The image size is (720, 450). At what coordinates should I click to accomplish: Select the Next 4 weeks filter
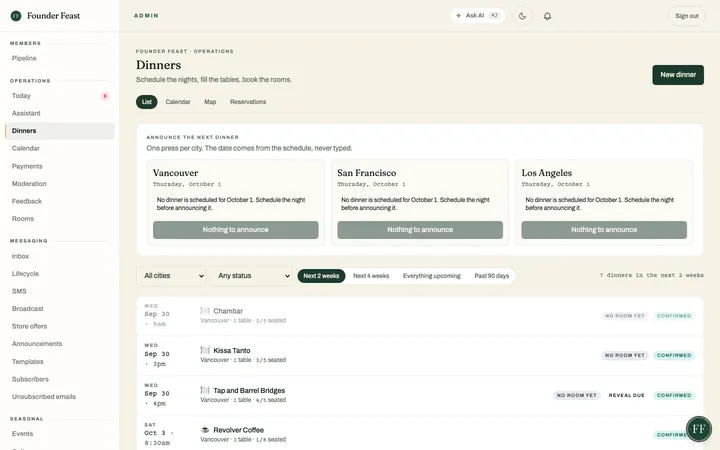pos(371,276)
